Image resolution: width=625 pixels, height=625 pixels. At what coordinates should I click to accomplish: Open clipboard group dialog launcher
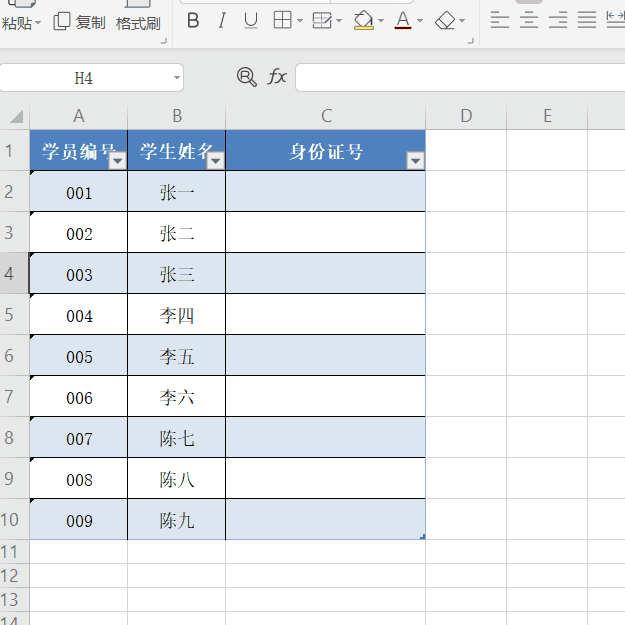click(x=163, y=41)
